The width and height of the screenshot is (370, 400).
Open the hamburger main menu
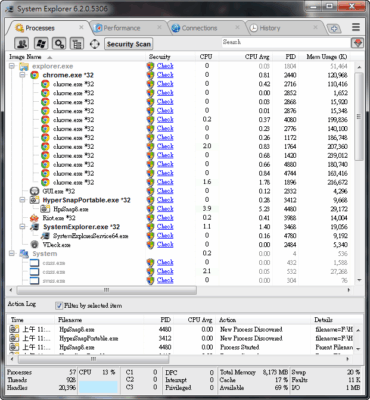pyautogui.click(x=356, y=27)
